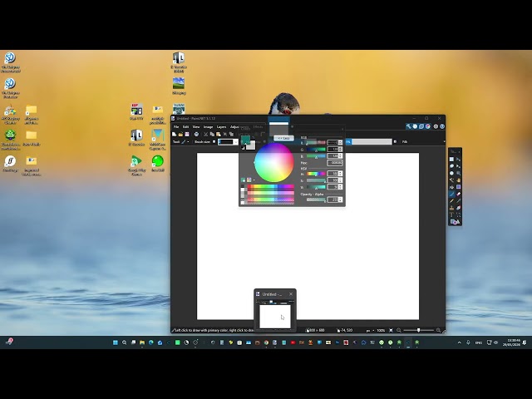Select the Paint Bucket tool
Screen dimensions: 532x399
pos(451,187)
